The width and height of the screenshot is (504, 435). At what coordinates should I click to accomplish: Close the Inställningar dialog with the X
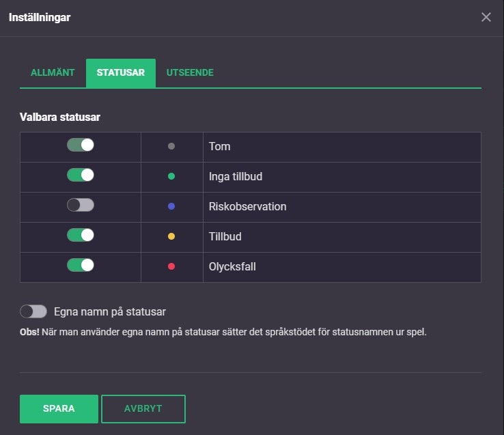(486, 17)
